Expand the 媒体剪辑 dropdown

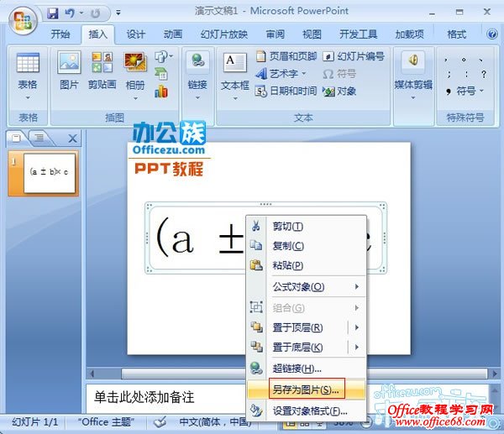click(413, 97)
